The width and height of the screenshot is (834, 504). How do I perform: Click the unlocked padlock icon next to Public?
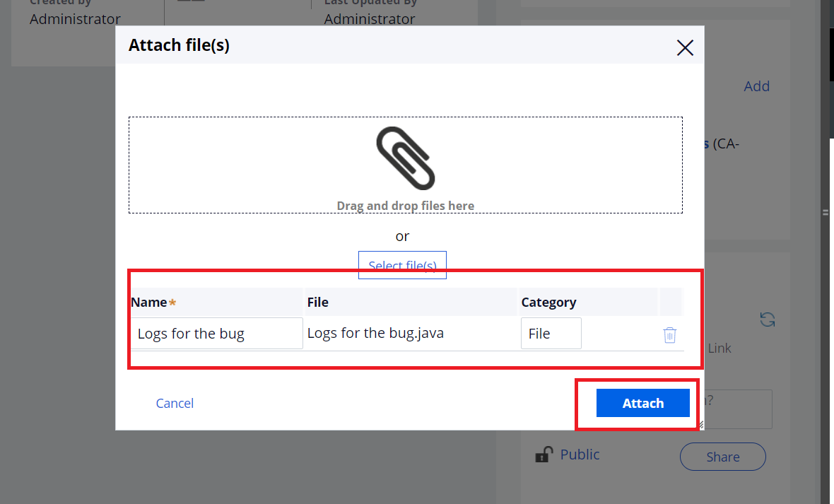pos(544,455)
